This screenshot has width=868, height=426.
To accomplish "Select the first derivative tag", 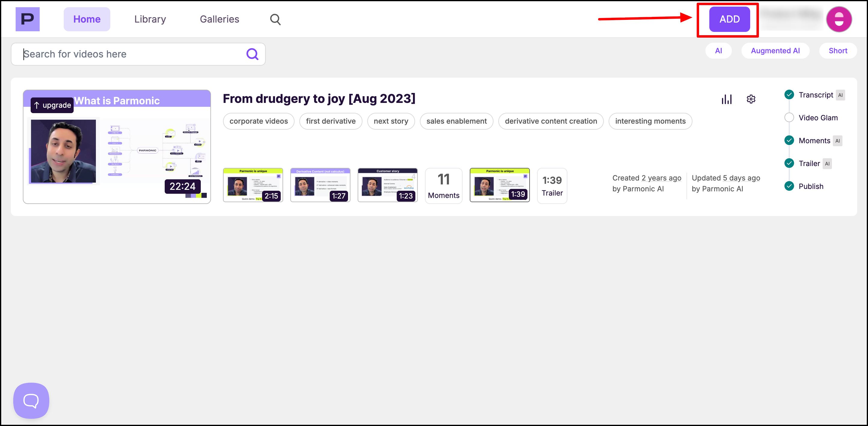I will click(331, 121).
